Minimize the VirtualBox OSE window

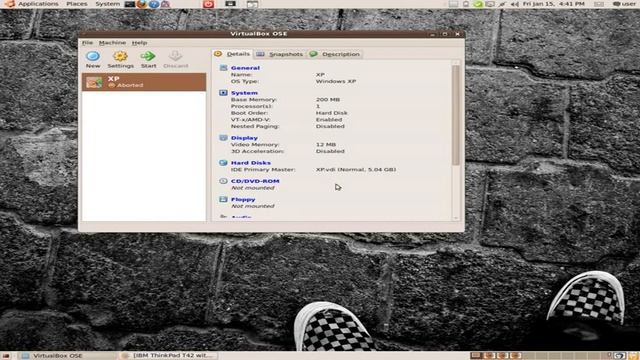coord(432,34)
